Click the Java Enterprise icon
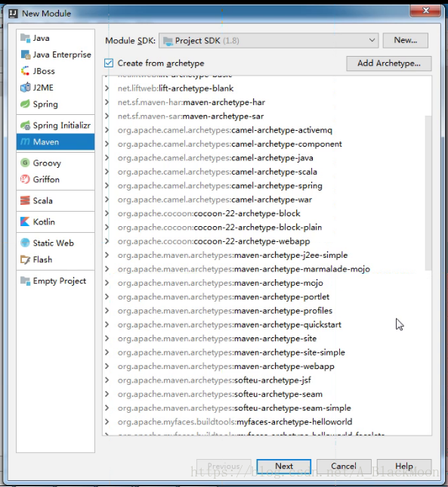Image resolution: width=448 pixels, height=487 pixels. coord(25,54)
